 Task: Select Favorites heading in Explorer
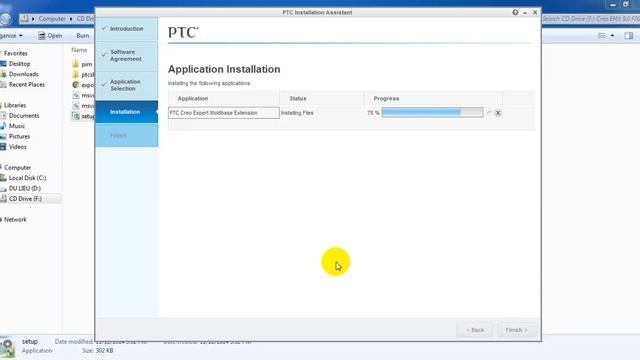tap(15, 53)
